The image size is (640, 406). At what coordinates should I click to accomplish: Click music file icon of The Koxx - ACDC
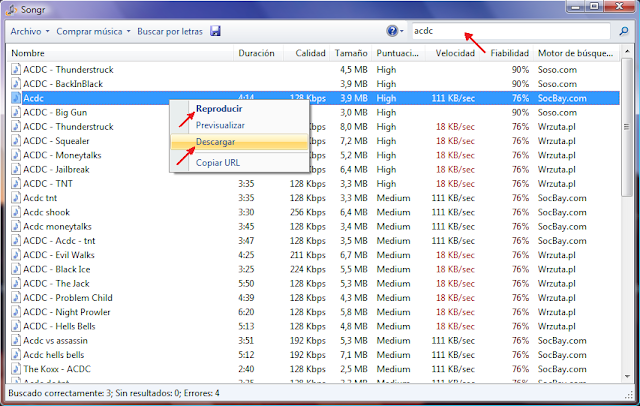16,369
